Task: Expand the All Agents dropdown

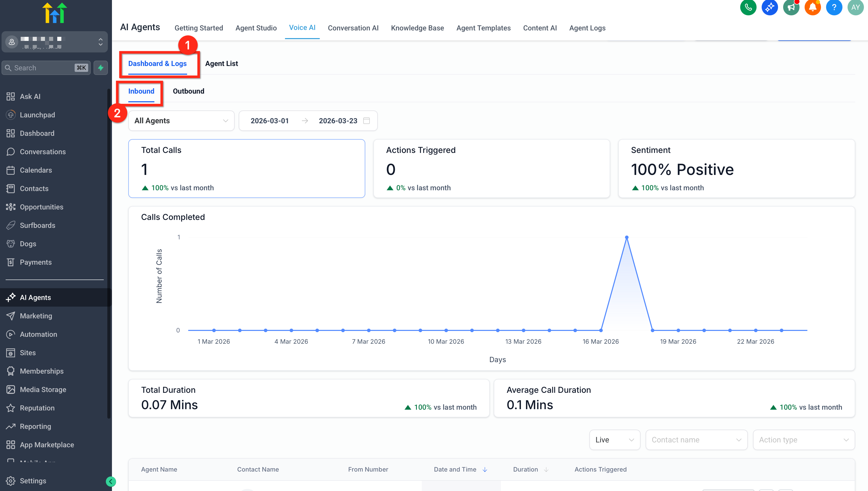Action: [x=181, y=121]
